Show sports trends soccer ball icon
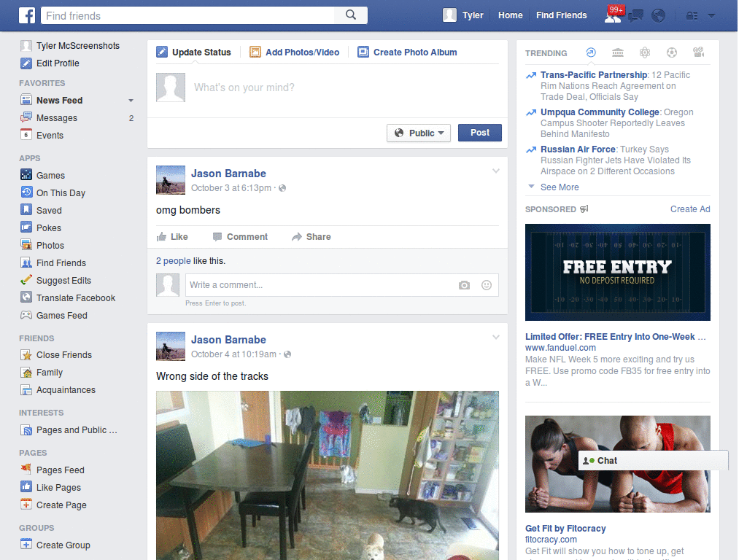This screenshot has width=747, height=560. (x=672, y=52)
